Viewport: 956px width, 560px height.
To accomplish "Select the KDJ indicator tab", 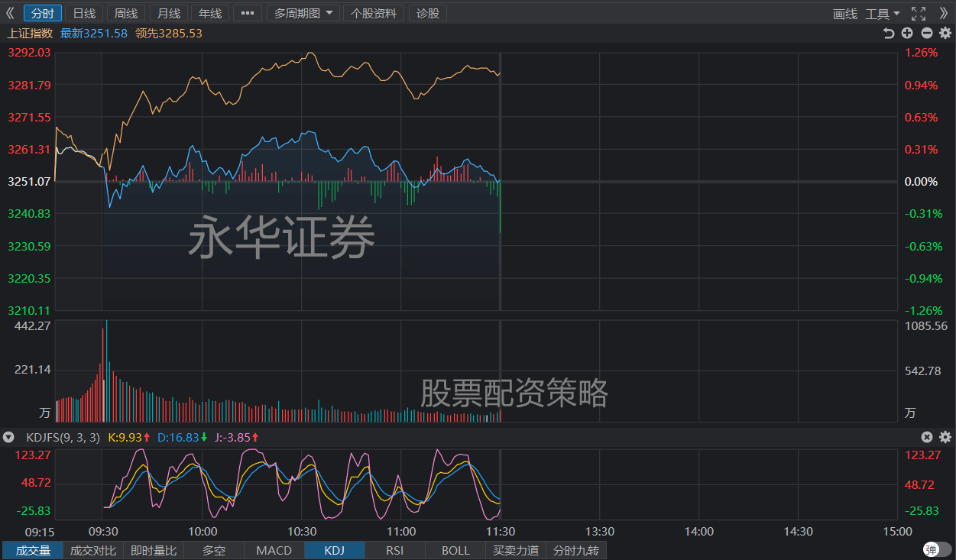I will pos(335,550).
